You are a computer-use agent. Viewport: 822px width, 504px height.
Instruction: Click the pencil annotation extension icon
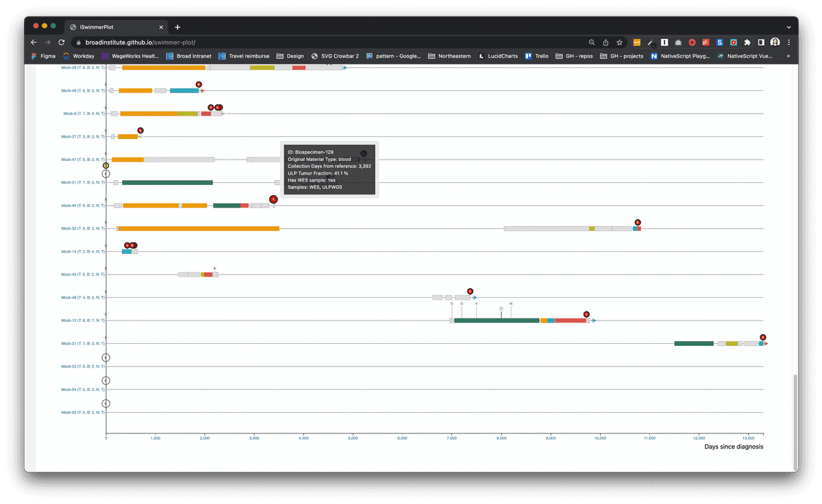651,42
